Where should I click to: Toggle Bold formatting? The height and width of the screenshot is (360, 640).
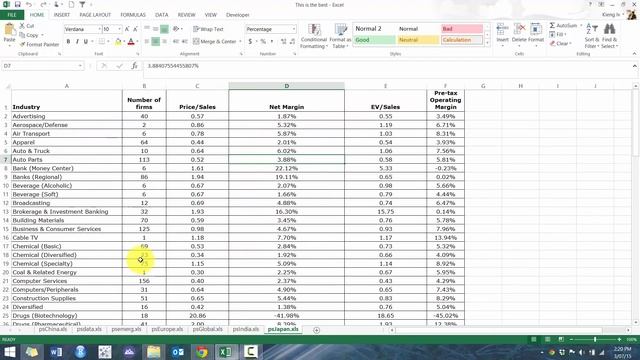(68, 42)
